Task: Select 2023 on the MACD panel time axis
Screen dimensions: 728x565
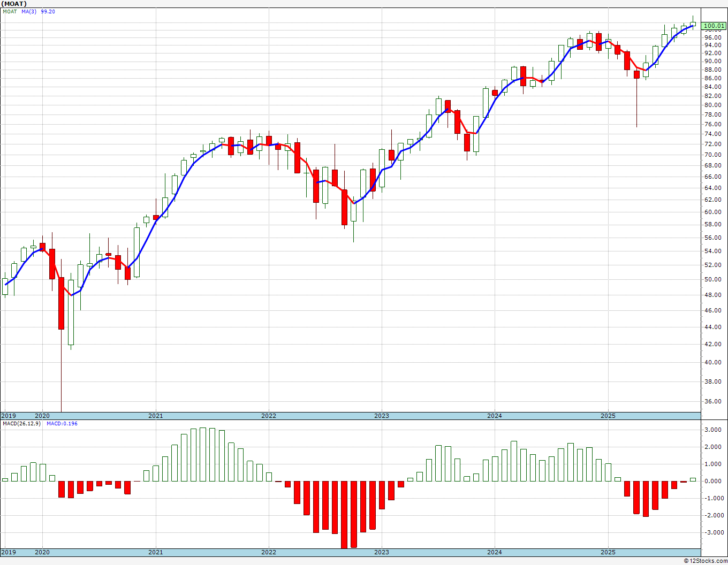Action: tap(382, 552)
